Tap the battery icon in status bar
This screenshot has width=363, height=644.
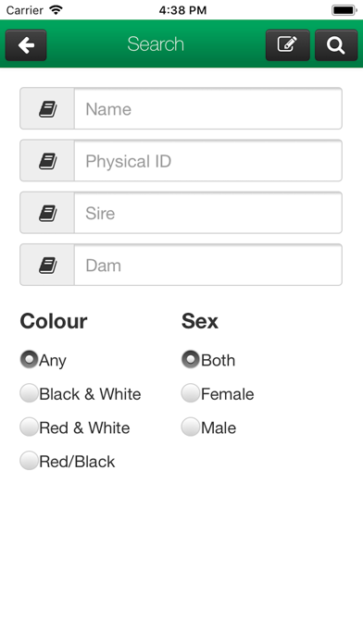[344, 10]
